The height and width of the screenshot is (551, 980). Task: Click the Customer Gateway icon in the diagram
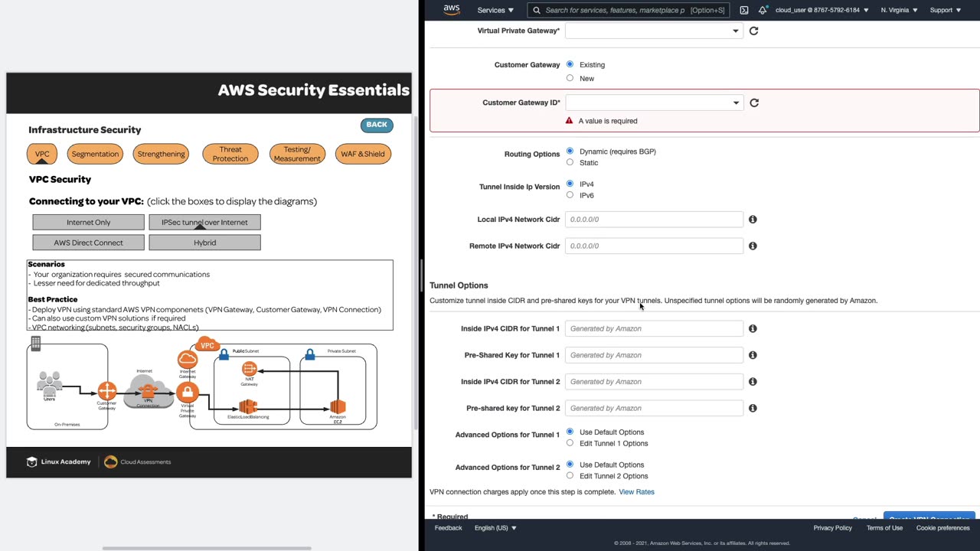pos(106,392)
